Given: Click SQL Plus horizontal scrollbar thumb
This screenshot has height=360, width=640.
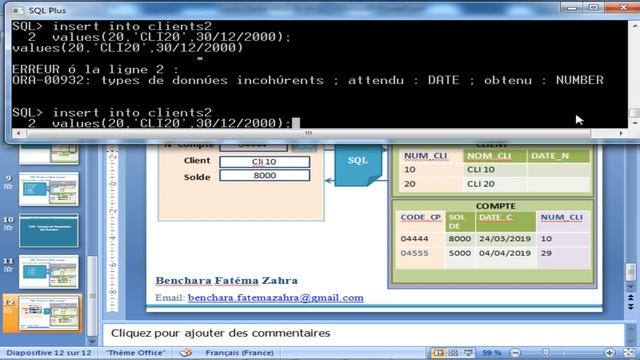Looking at the screenshot, I should (309, 133).
